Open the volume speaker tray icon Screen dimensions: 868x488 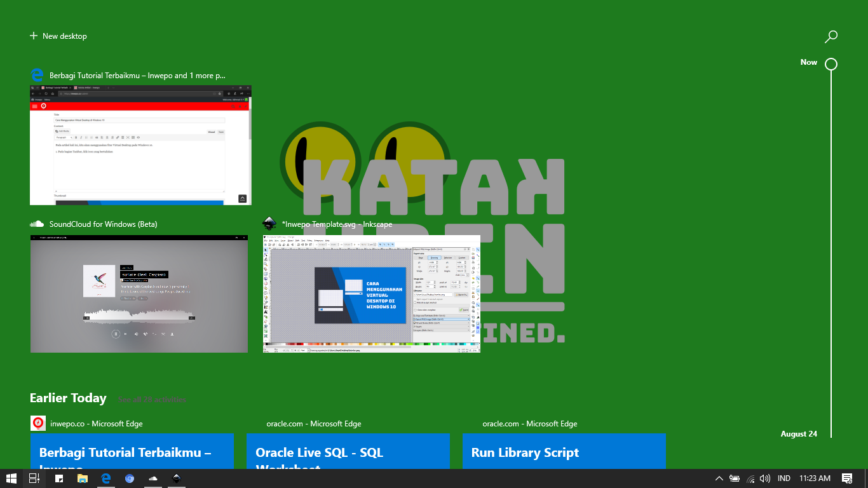pyautogui.click(x=765, y=478)
